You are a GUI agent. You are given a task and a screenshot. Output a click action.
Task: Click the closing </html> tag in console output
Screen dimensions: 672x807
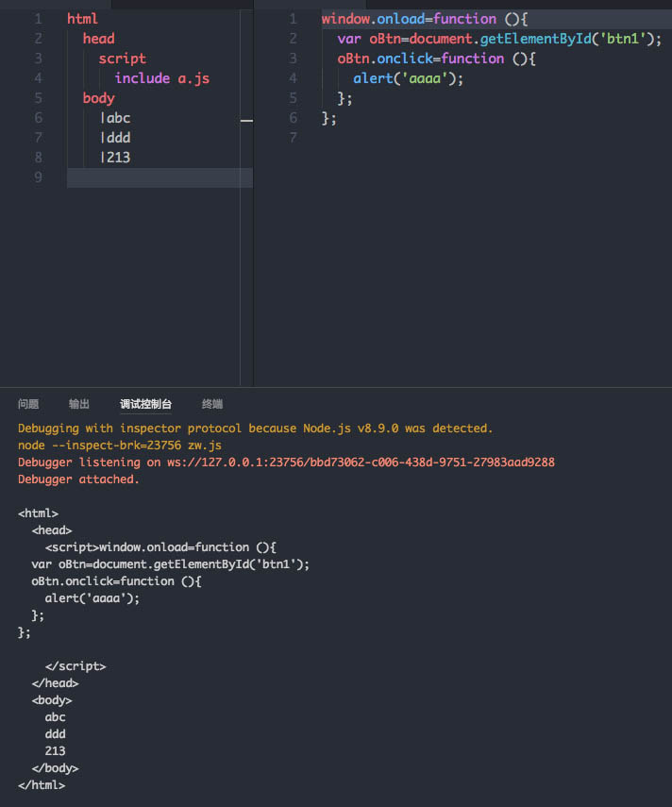click(41, 785)
